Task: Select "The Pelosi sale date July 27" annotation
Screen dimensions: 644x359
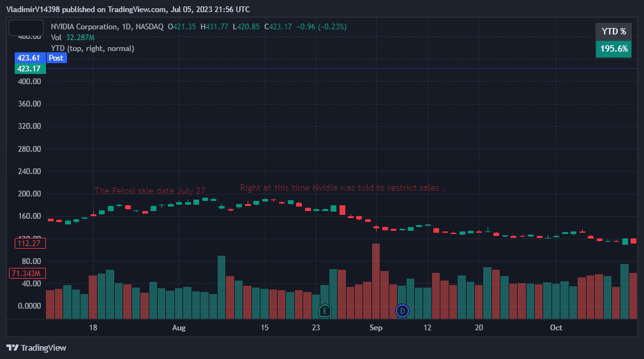Action: pyautogui.click(x=150, y=191)
